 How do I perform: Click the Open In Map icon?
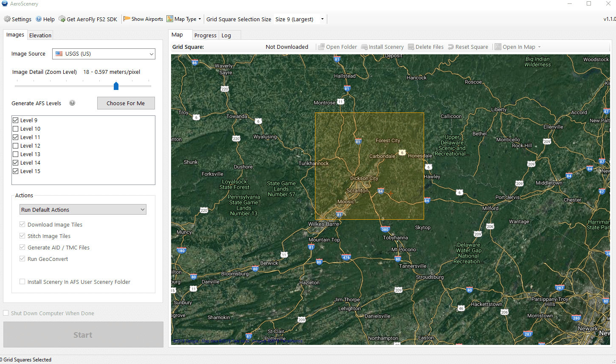pyautogui.click(x=498, y=47)
